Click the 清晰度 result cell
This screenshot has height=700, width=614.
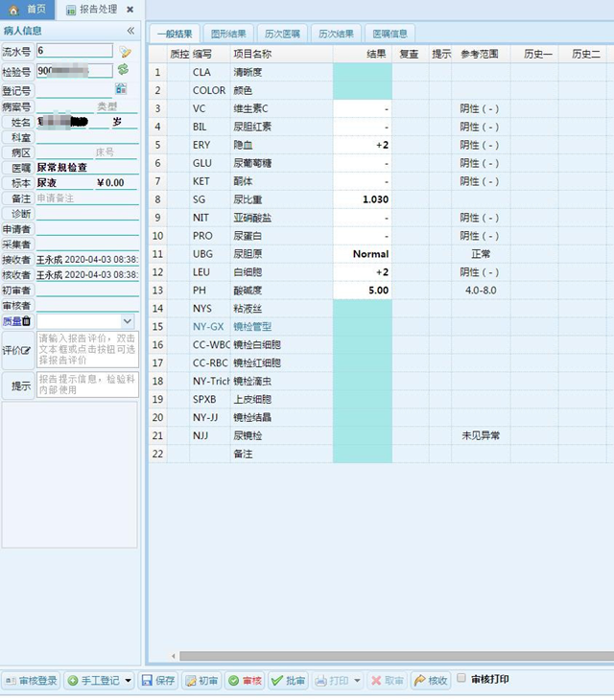coord(362,72)
